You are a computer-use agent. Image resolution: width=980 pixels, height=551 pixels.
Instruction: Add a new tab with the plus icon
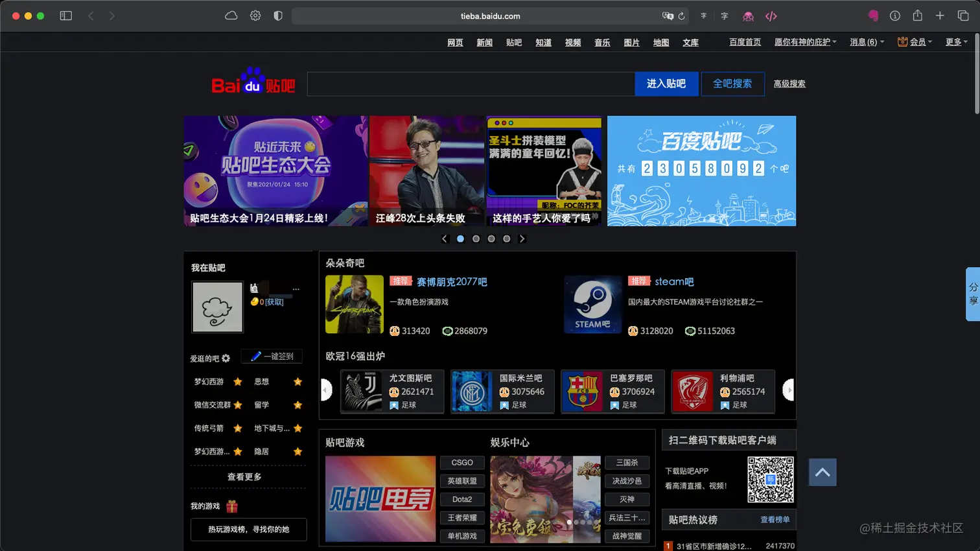pyautogui.click(x=940, y=16)
